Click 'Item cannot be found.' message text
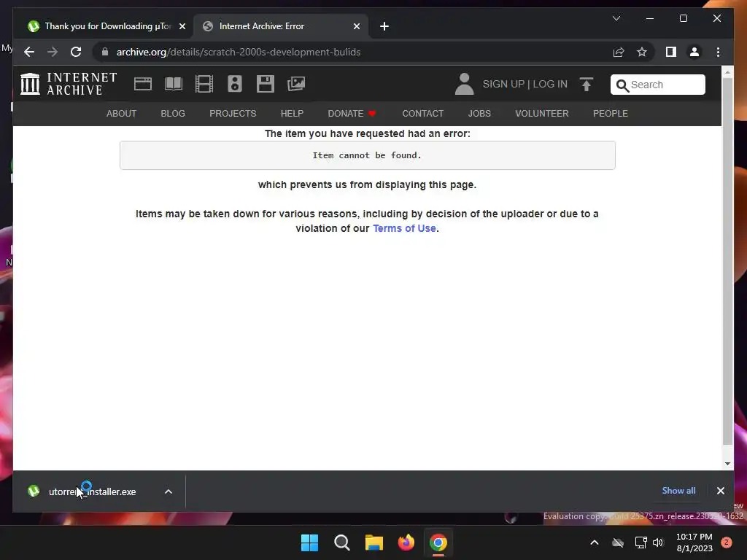The width and height of the screenshot is (747, 560). (x=367, y=155)
